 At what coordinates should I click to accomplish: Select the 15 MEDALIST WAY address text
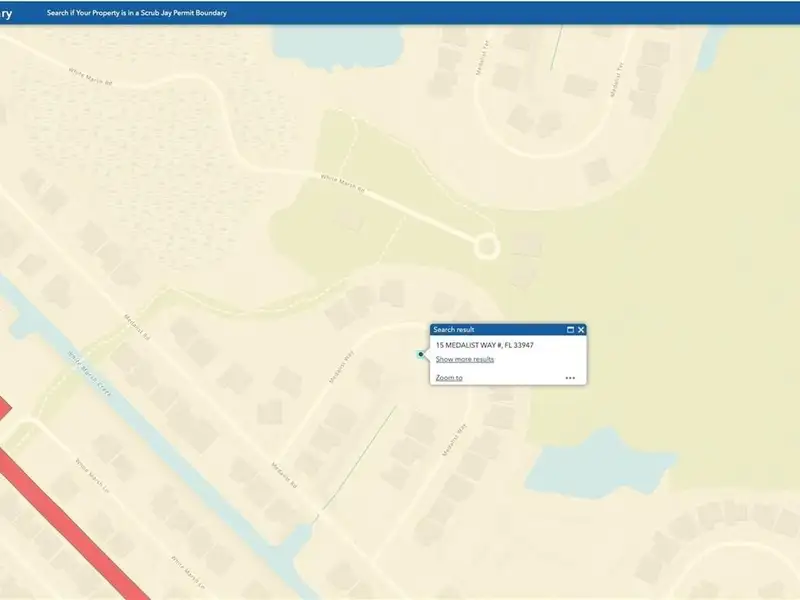coord(484,345)
